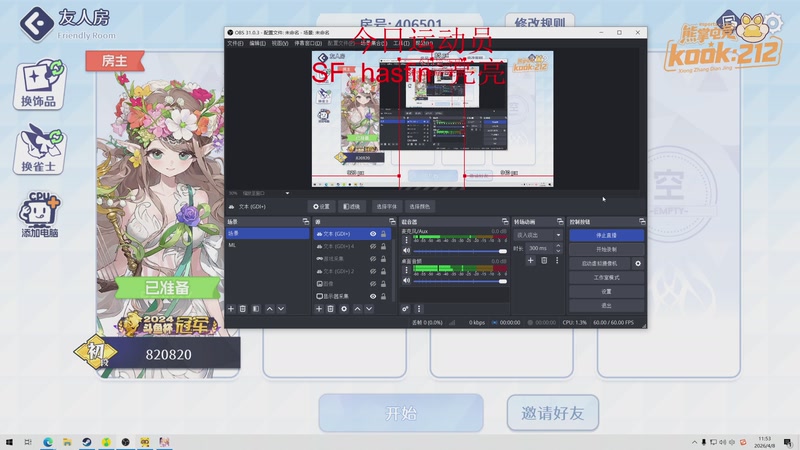Show the 文本 (GDI+) 4 source

(x=373, y=246)
